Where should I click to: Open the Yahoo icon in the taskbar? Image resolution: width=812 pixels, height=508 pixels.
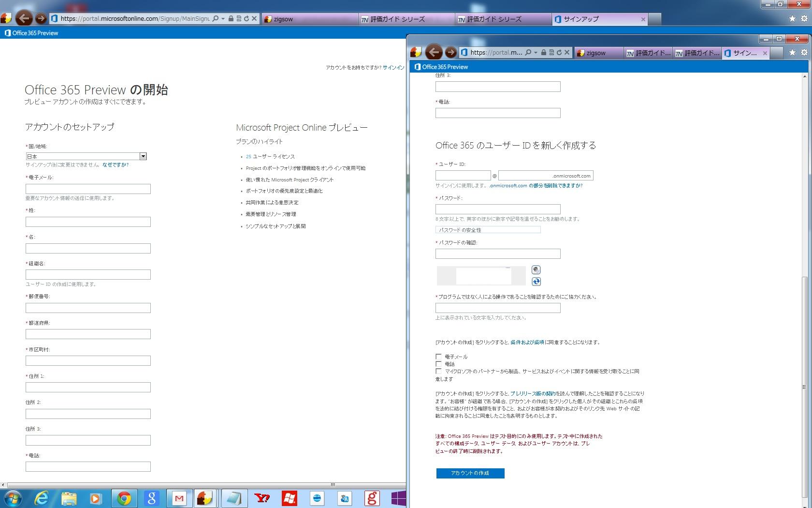pos(262,498)
